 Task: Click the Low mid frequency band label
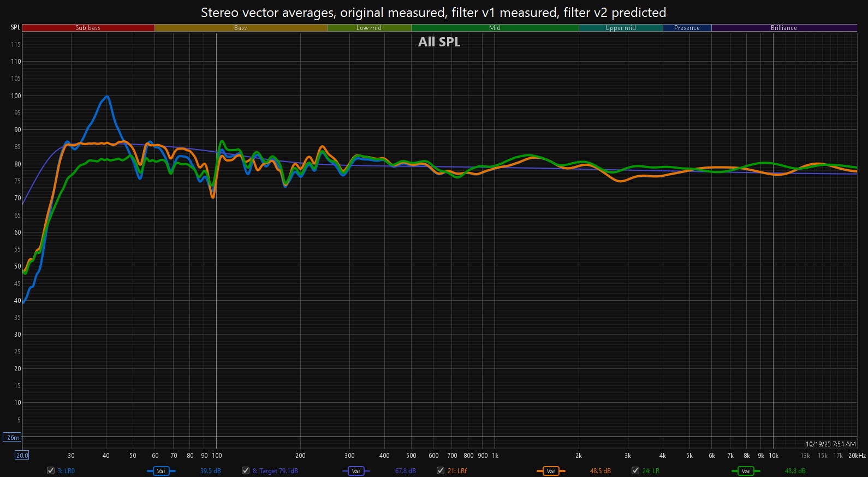(369, 28)
